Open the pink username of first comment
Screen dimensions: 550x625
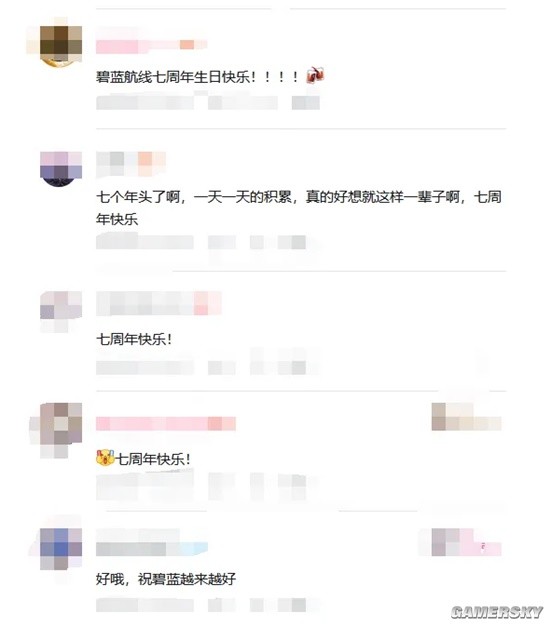click(151, 46)
